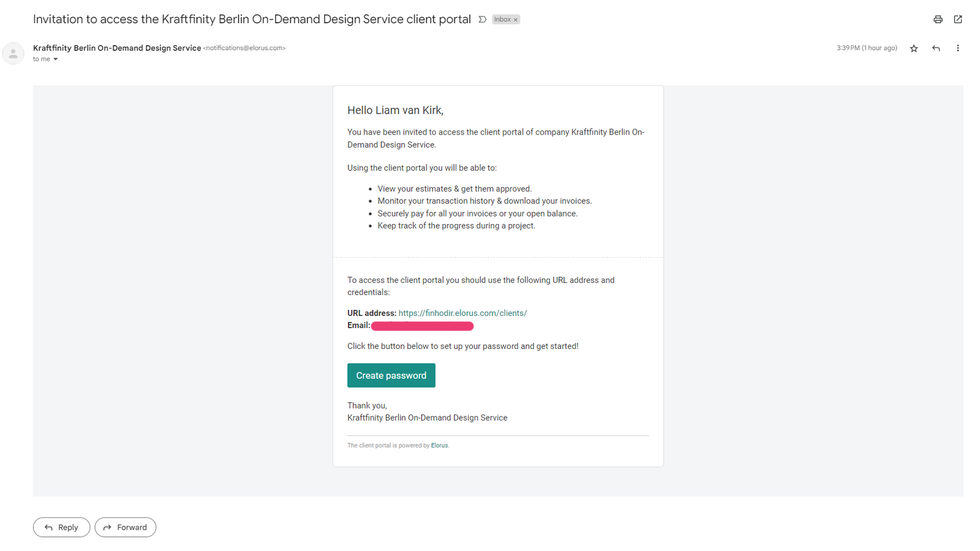
Task: Click the sender's avatar icon
Action: tap(13, 53)
